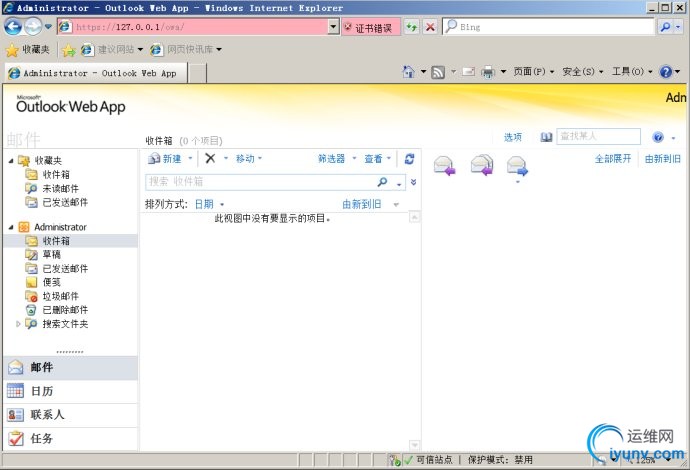Open the Tools (工具) menu
This screenshot has height=470, width=690.
[x=632, y=72]
